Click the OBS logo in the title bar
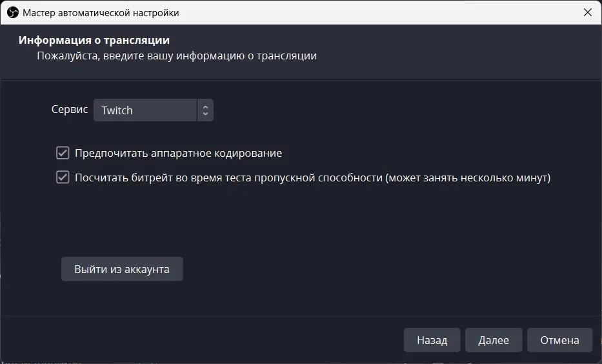This screenshot has width=602, height=364. tap(13, 13)
